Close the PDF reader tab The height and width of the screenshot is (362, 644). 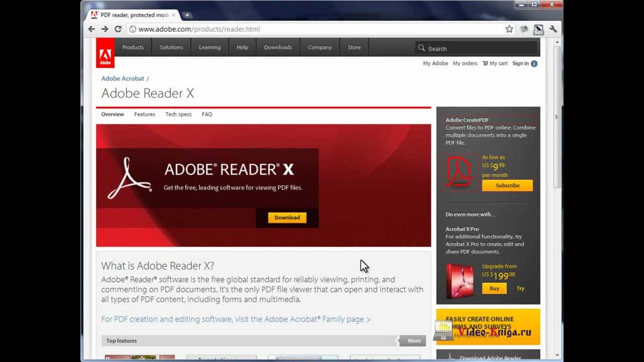click(x=174, y=15)
